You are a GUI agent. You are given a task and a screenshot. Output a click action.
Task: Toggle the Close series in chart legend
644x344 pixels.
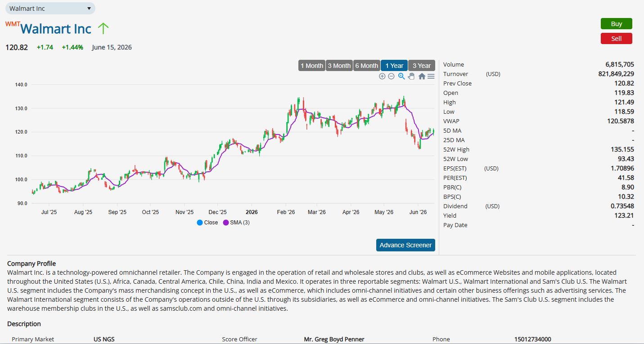tap(207, 223)
